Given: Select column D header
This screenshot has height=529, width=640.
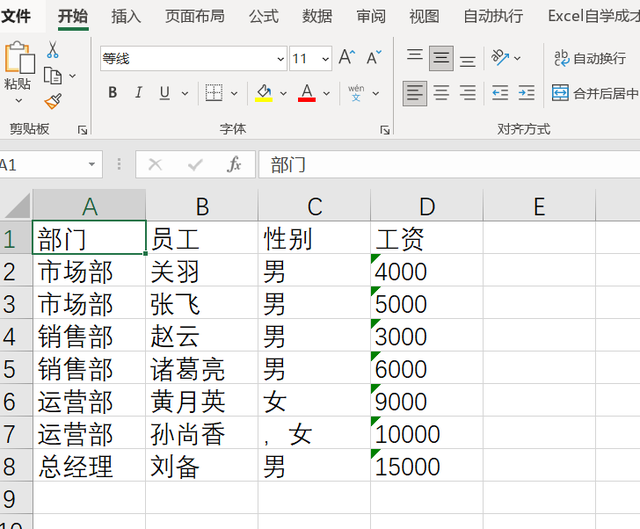Looking at the screenshot, I should coord(427,206).
